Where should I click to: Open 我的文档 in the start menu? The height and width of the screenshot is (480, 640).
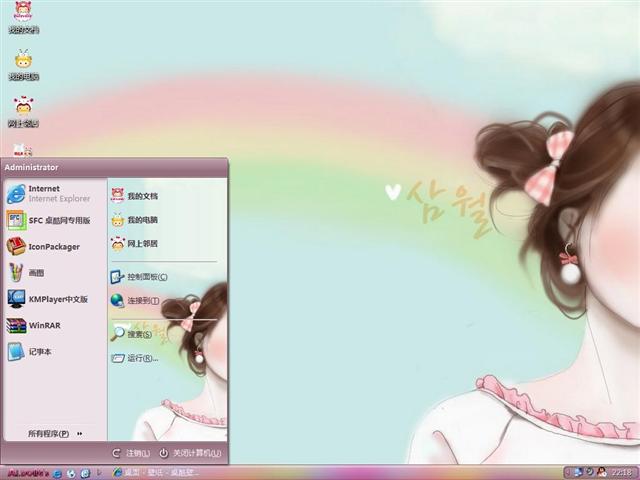(x=134, y=196)
